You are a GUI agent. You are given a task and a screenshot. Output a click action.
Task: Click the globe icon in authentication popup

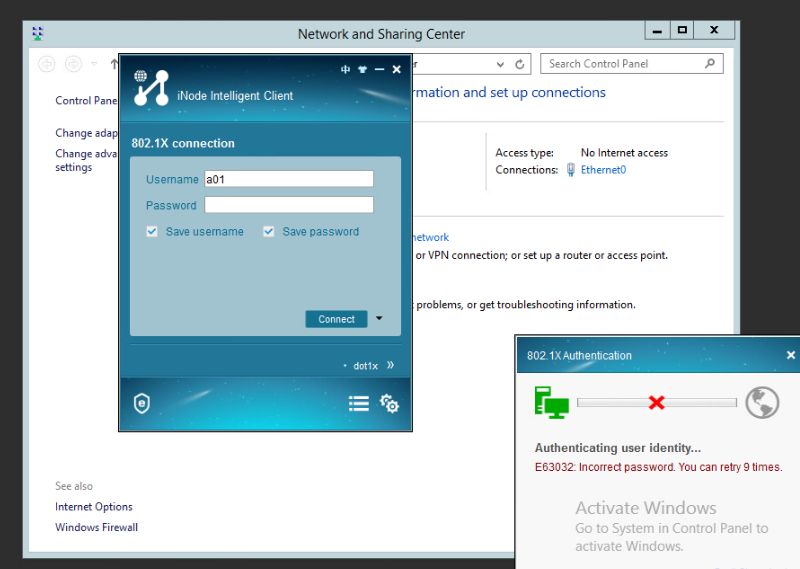(x=762, y=403)
